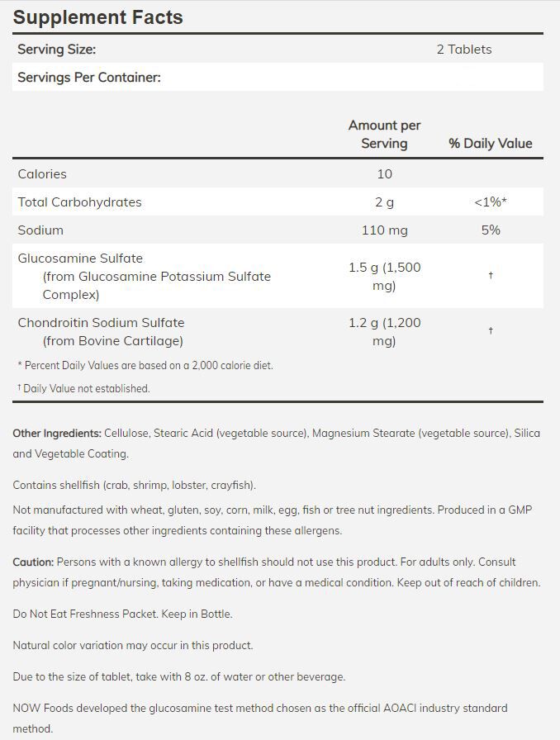The image size is (560, 740).
Task: Click the % Daily Value column header
Action: tap(491, 144)
